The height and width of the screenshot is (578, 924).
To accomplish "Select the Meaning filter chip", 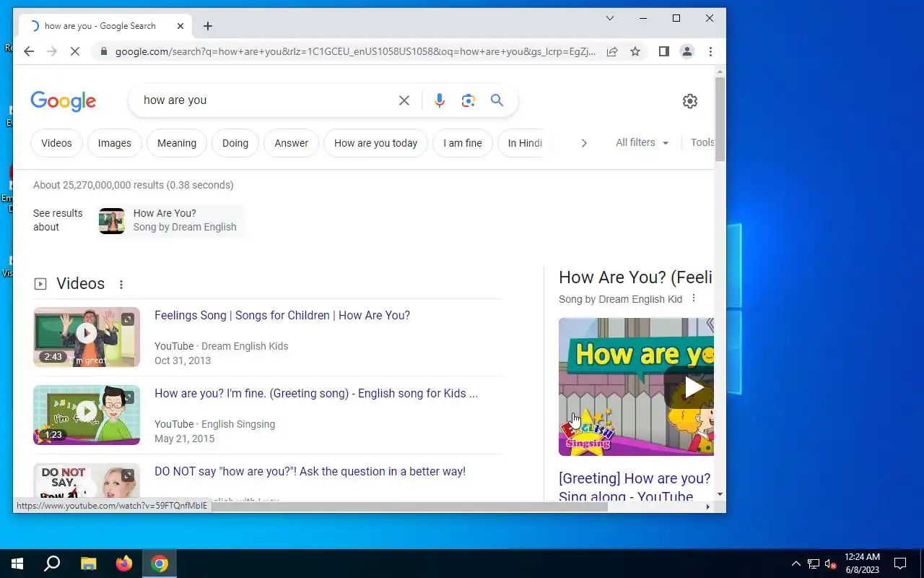I will [x=177, y=143].
